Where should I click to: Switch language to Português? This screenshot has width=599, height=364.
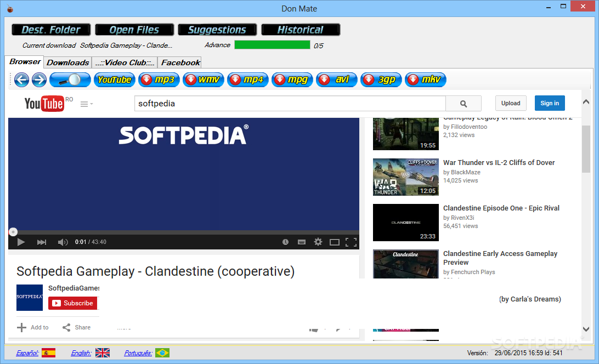(x=138, y=353)
